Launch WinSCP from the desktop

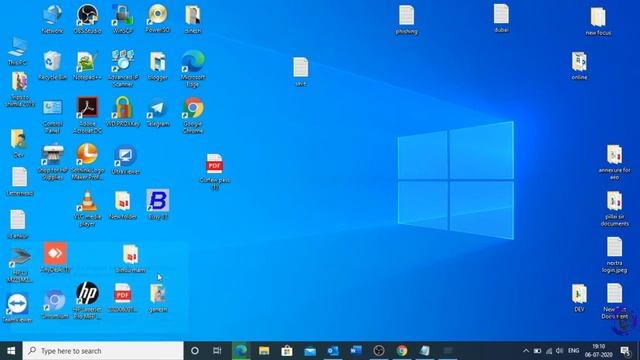(122, 18)
